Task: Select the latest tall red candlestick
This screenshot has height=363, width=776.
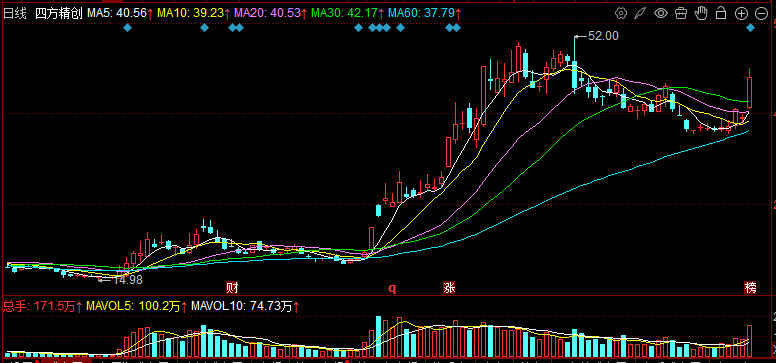Action: 750,88
